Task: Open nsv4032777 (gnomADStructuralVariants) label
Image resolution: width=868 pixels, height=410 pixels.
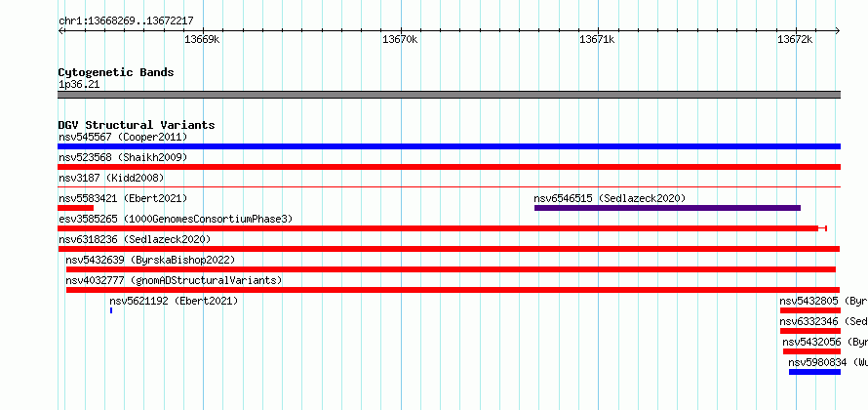Action: (174, 280)
